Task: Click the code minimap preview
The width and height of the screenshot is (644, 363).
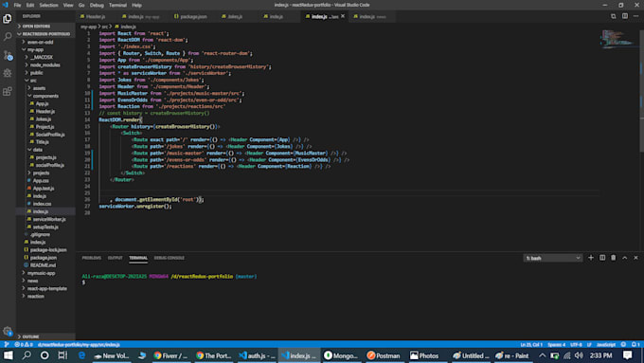Action: (x=618, y=39)
